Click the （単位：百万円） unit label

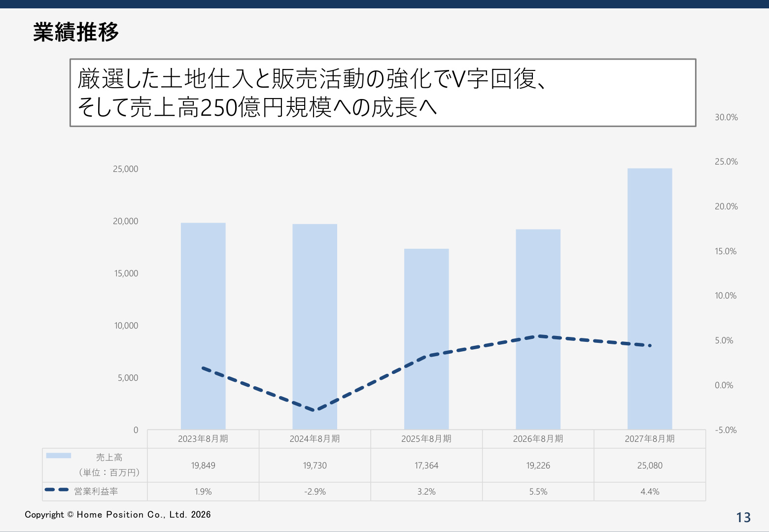coord(109,472)
